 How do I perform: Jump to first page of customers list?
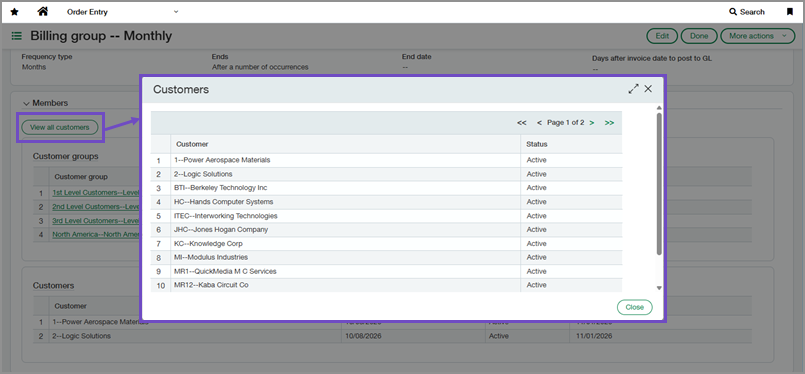pos(522,123)
